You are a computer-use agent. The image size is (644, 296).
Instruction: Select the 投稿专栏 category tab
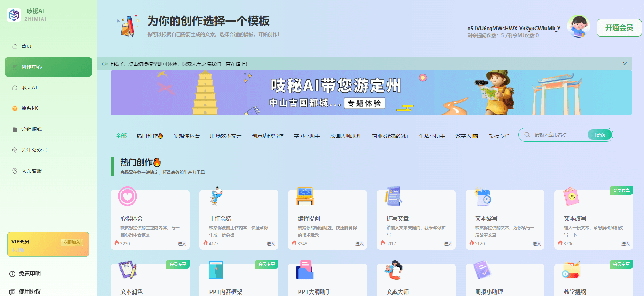pos(499,136)
